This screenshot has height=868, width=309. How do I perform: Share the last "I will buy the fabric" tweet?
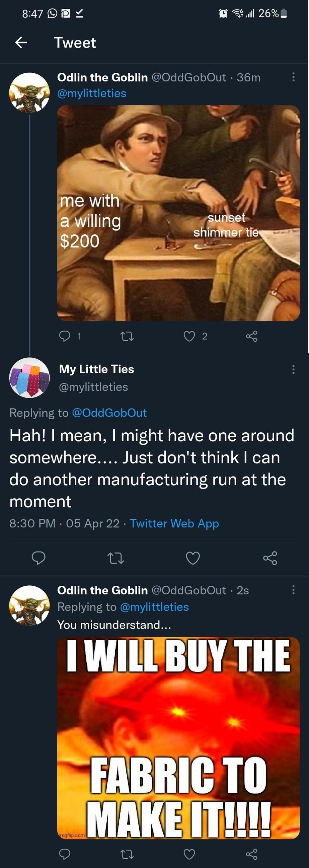tap(252, 854)
